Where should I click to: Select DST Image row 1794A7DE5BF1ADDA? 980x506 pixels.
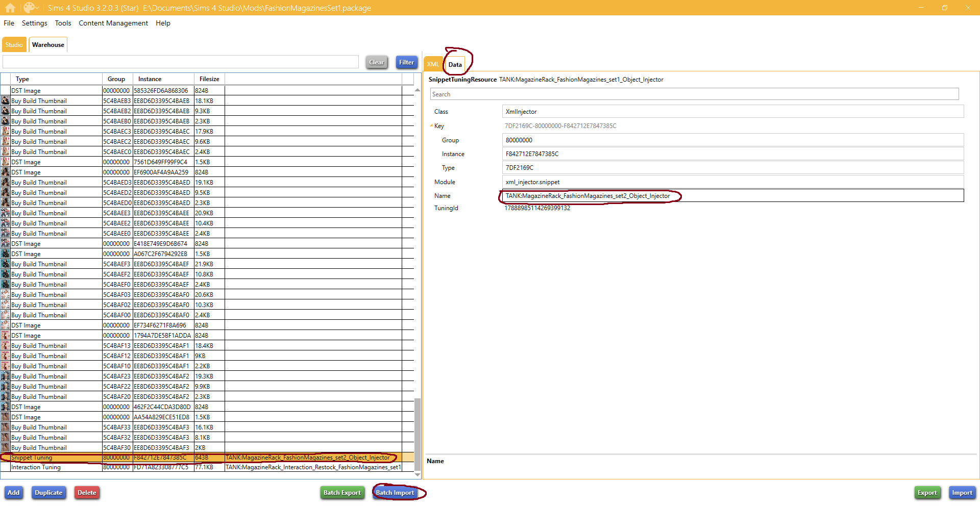pos(207,336)
